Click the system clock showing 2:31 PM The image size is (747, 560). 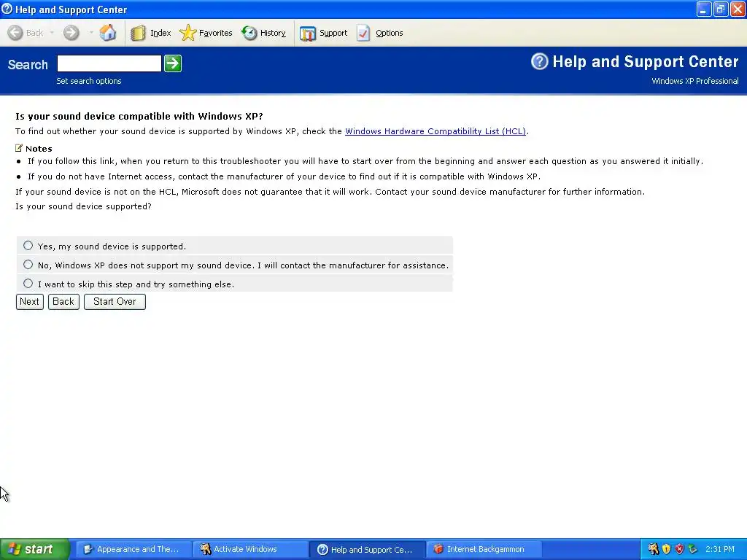tap(720, 549)
